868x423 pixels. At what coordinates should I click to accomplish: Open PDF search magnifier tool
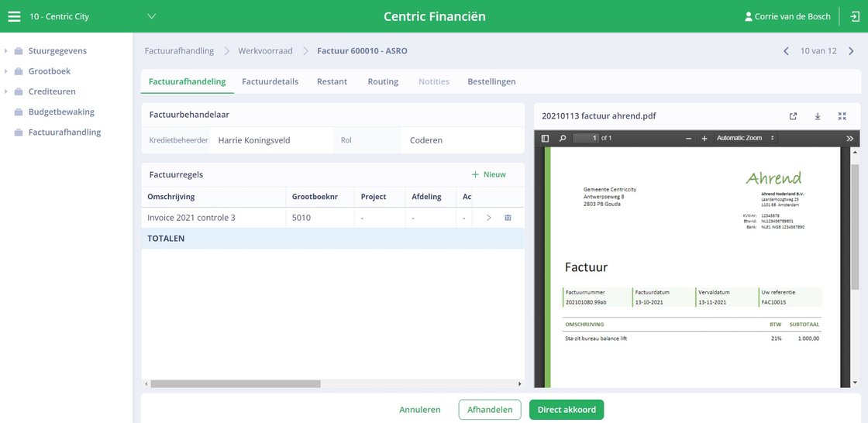click(x=563, y=139)
